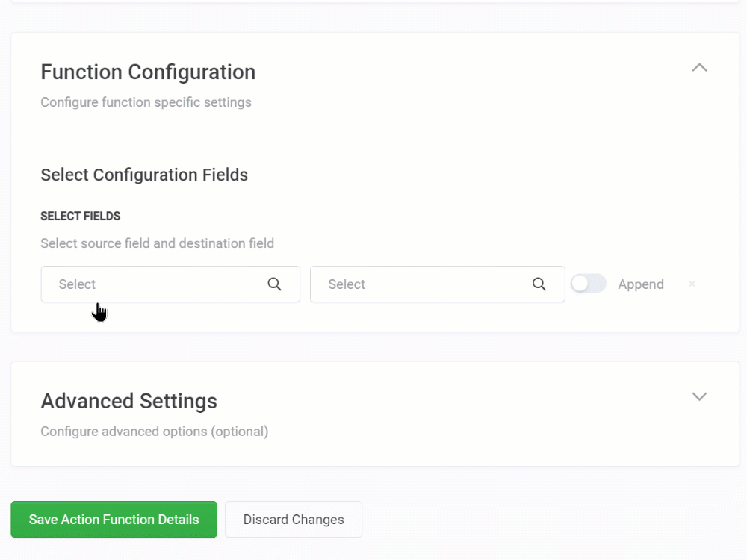Click the Select Configuration Fields title

pos(144,175)
